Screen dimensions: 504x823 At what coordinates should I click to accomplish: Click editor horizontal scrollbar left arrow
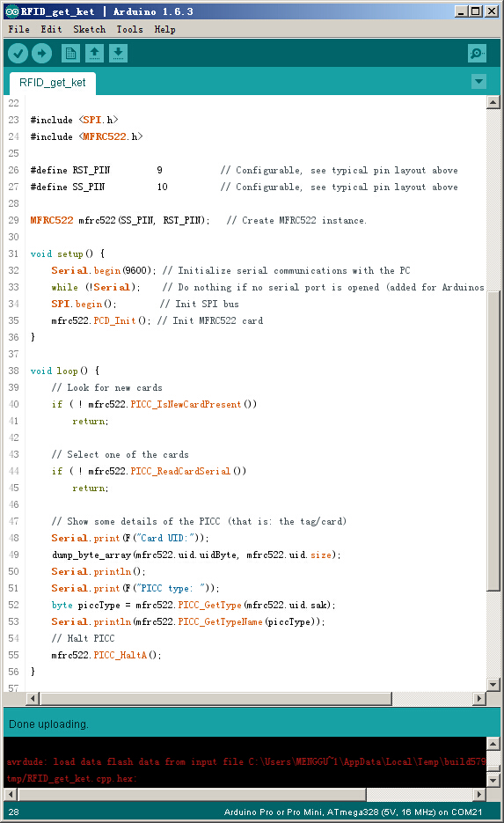[33, 699]
